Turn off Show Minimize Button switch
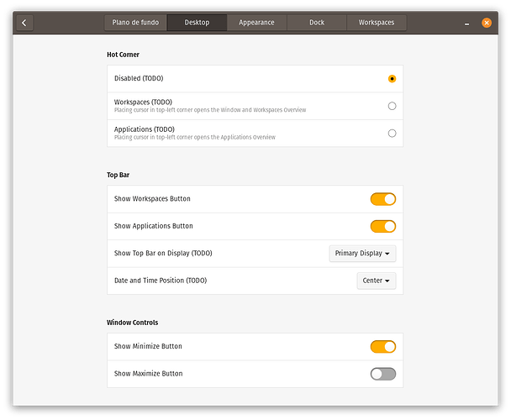The image size is (511, 420). click(382, 346)
